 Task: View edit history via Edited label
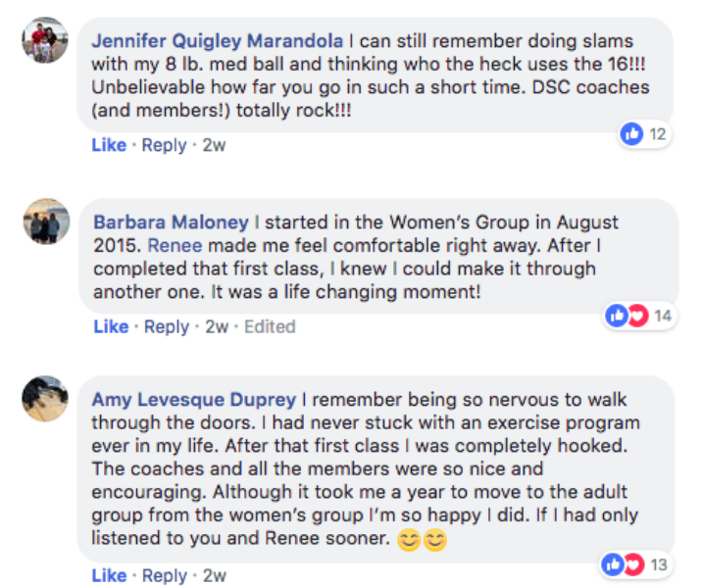(x=270, y=326)
